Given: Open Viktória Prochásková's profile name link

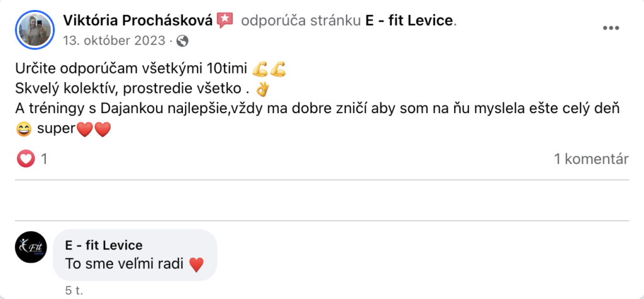Looking at the screenshot, I should [138, 20].
